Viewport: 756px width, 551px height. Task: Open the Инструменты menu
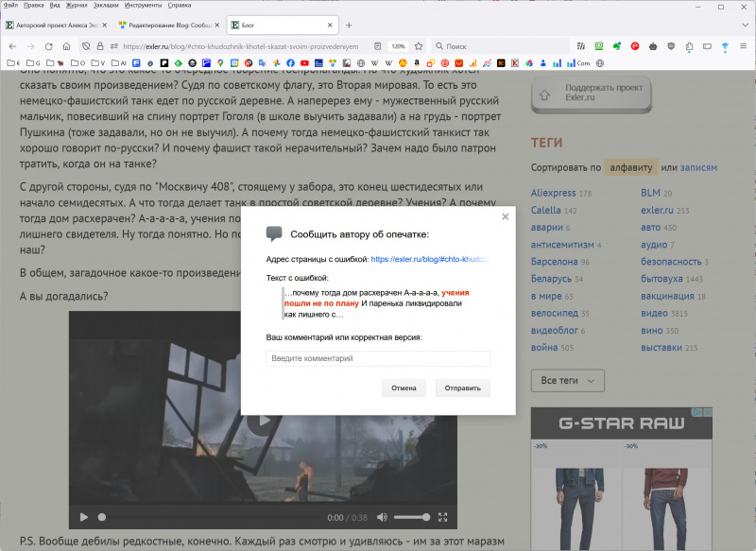coord(142,5)
